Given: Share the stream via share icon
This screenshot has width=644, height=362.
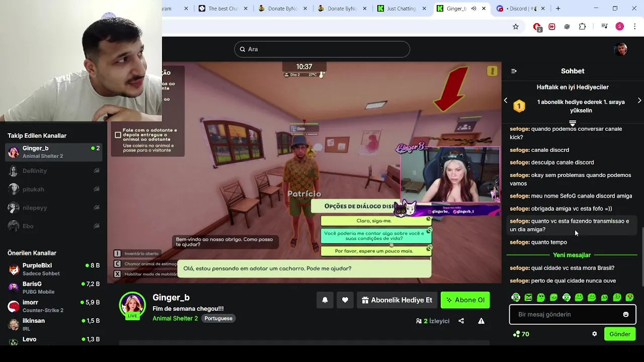Looking at the screenshot, I should pos(461,321).
